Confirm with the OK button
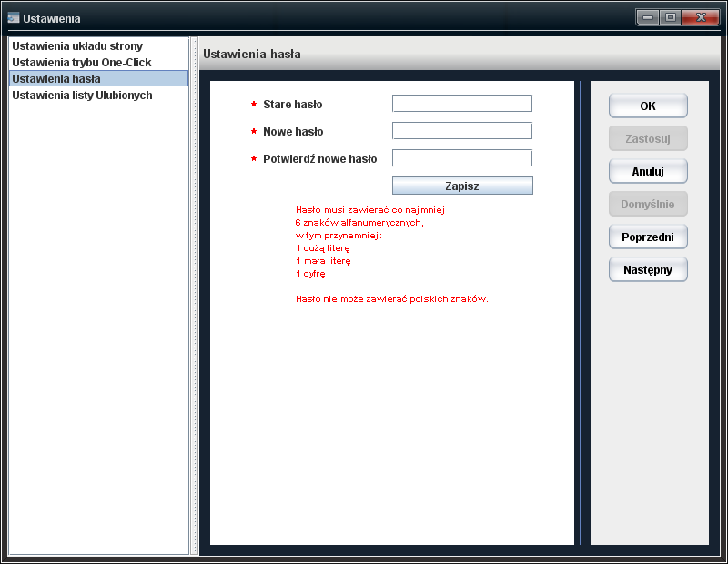 tap(648, 106)
